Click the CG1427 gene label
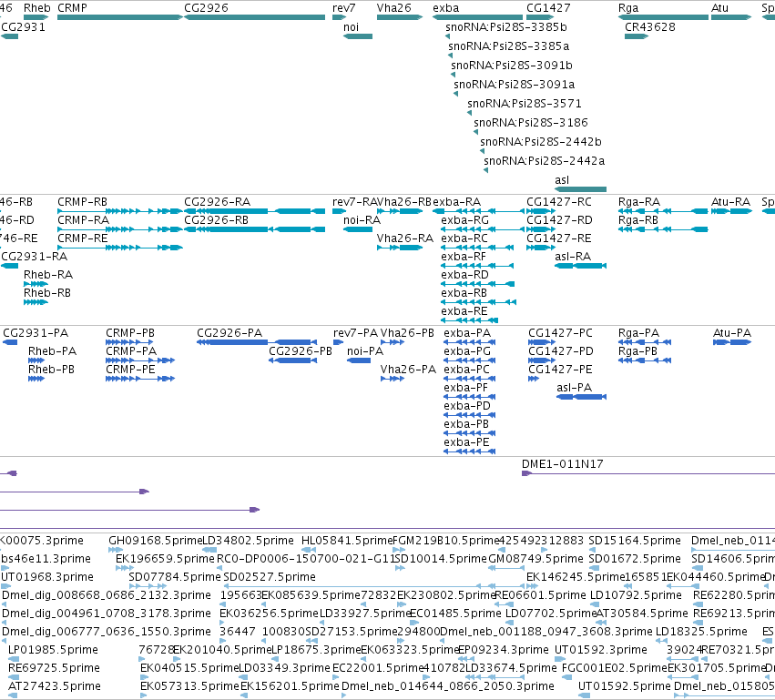 tap(548, 8)
